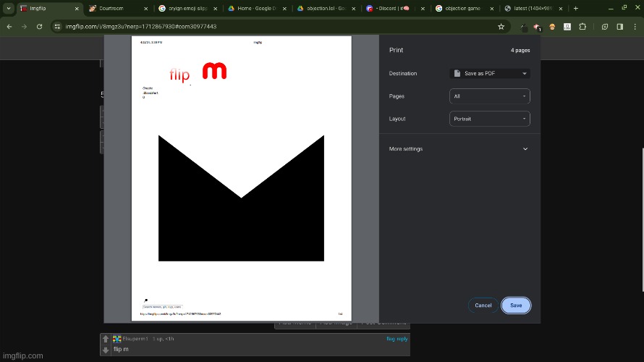This screenshot has height=362, width=644.
Task: Open the Layout dropdown set to Portrait
Action: click(x=490, y=119)
